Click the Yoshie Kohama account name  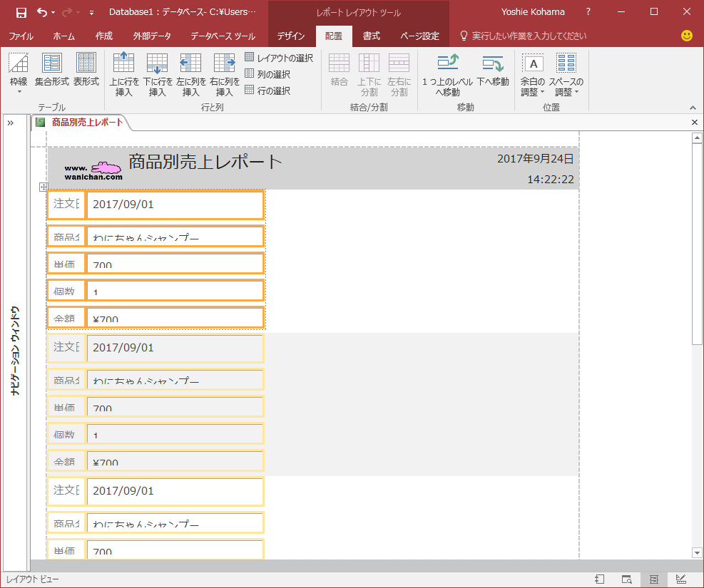(533, 12)
